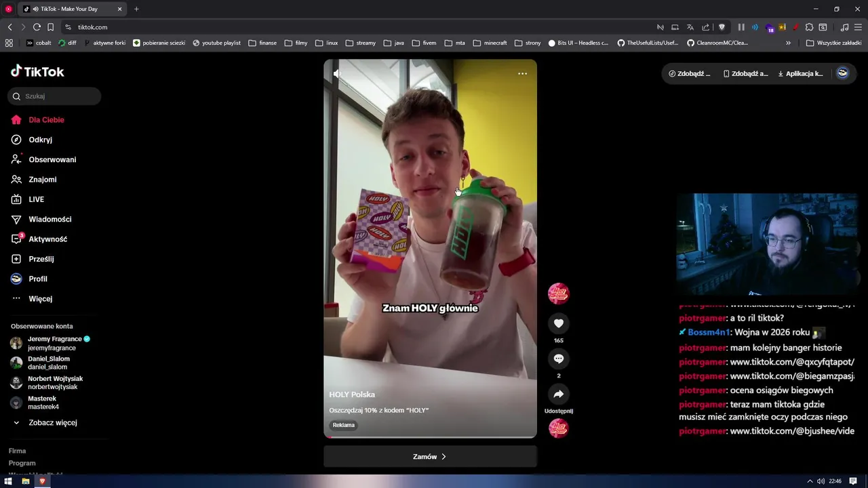Open the spinning sound disc icon
The image size is (868, 488).
point(559,428)
